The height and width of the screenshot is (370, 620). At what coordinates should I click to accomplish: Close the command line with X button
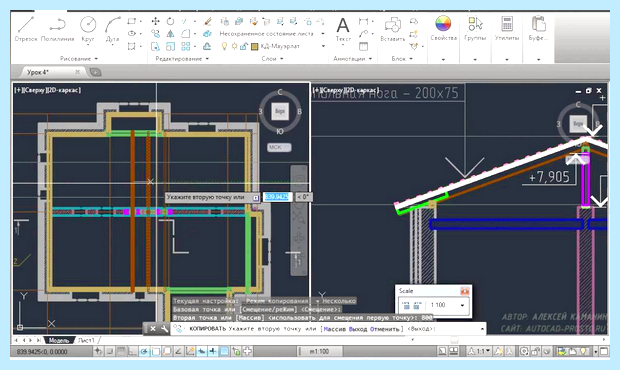pos(153,328)
